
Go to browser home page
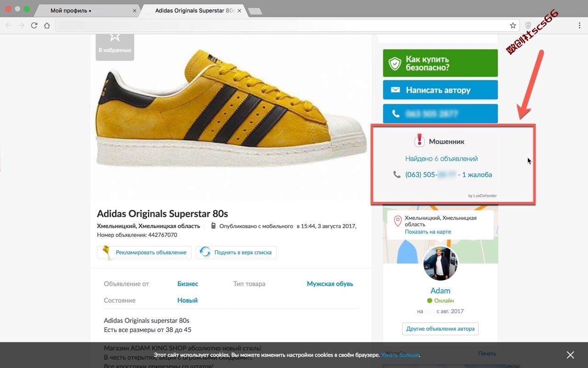coord(47,26)
